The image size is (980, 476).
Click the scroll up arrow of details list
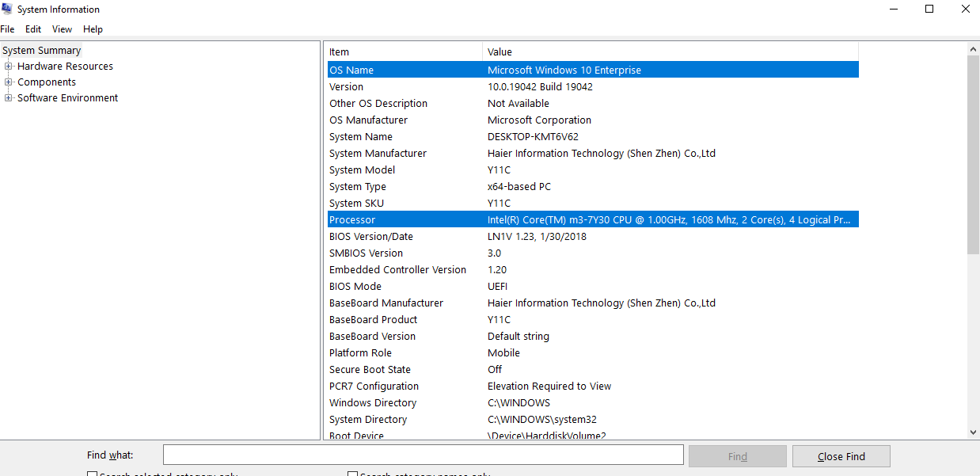(973, 49)
